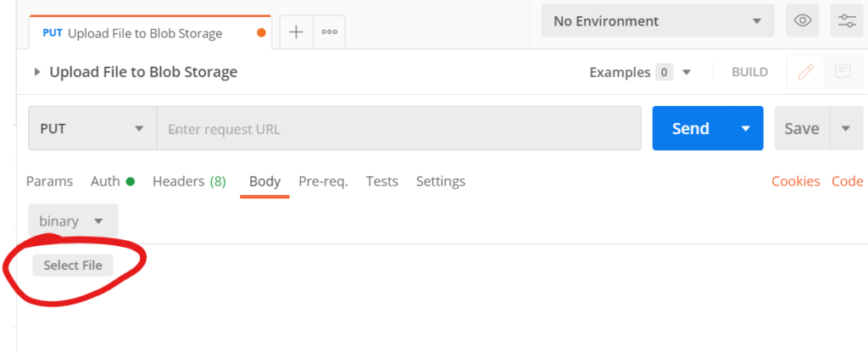The width and height of the screenshot is (868, 352).
Task: Open manage environments sliders icon
Action: point(847,21)
